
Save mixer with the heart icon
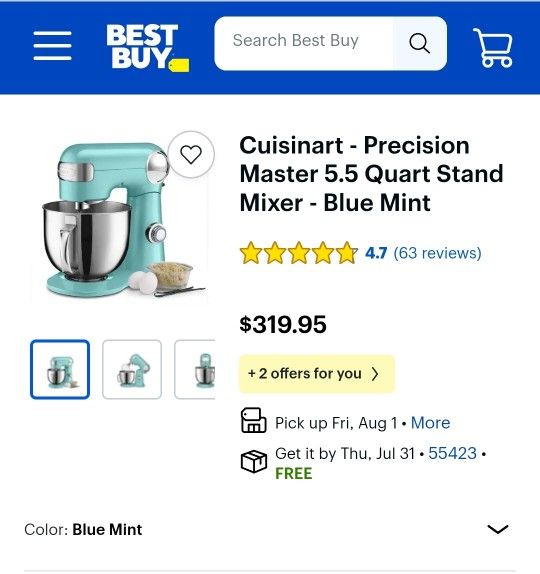coord(191,154)
